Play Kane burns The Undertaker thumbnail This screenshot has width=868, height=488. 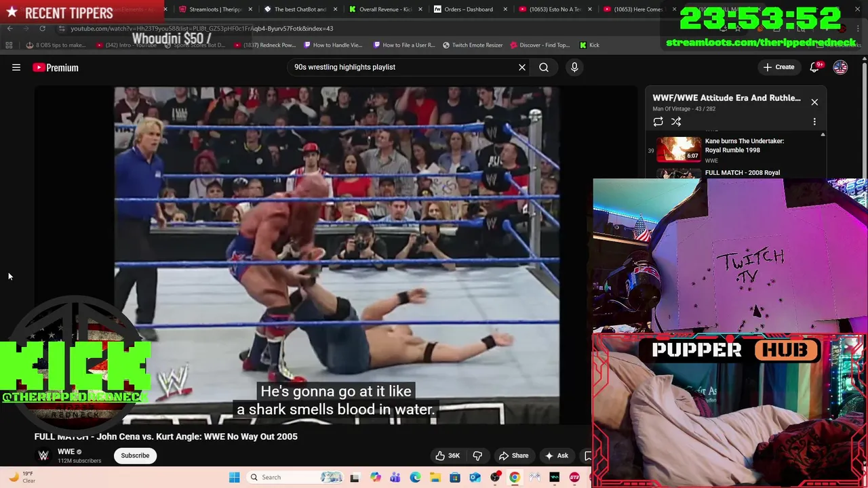point(679,149)
